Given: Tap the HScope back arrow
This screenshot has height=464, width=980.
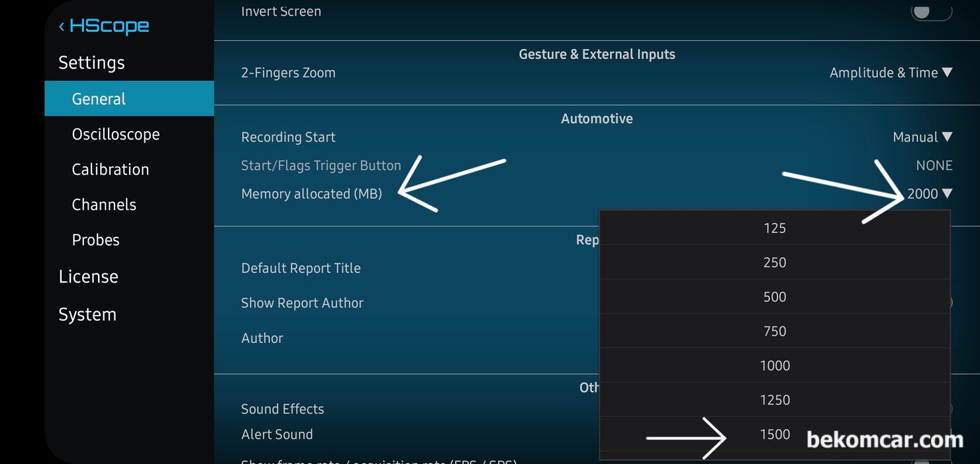Looking at the screenshot, I should click(x=62, y=26).
